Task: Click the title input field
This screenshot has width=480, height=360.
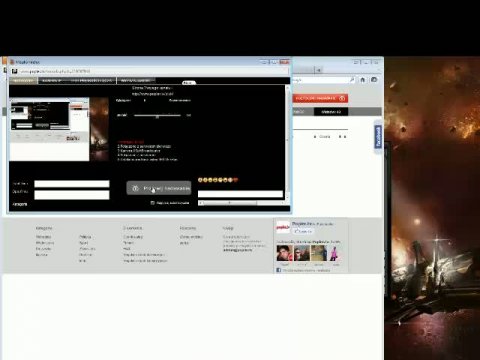Action: [72, 184]
